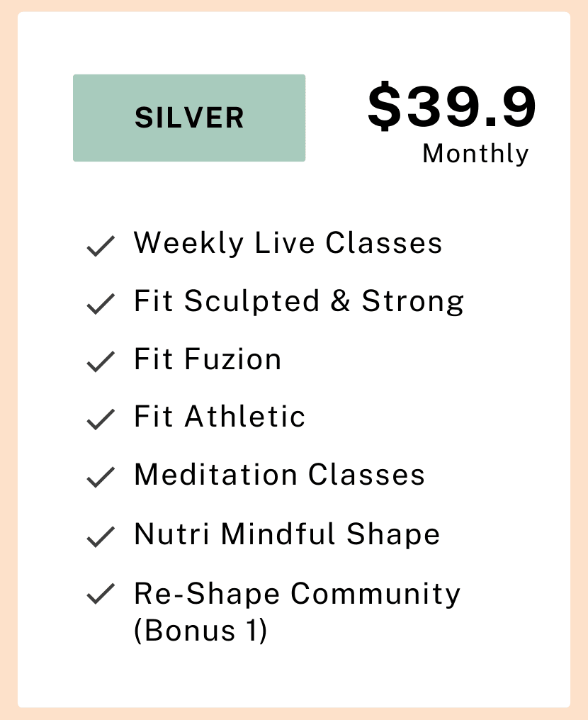Click the green SILVER plan button

[x=189, y=118]
